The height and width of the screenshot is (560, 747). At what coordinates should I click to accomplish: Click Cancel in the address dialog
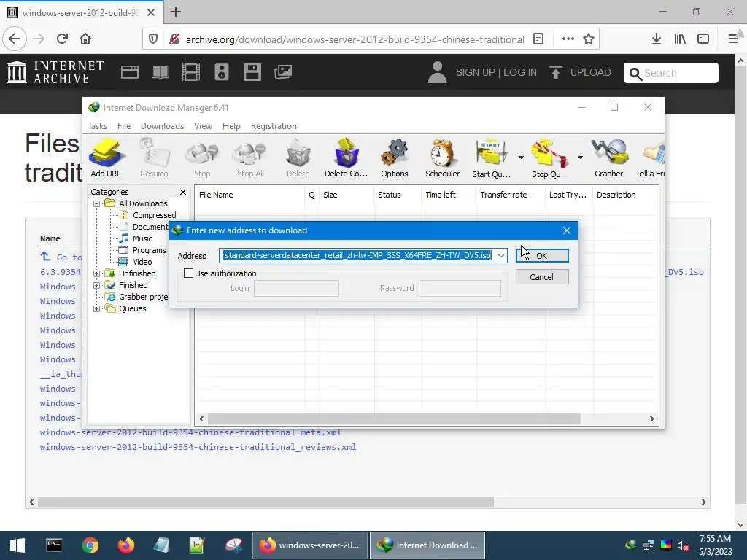click(x=542, y=277)
